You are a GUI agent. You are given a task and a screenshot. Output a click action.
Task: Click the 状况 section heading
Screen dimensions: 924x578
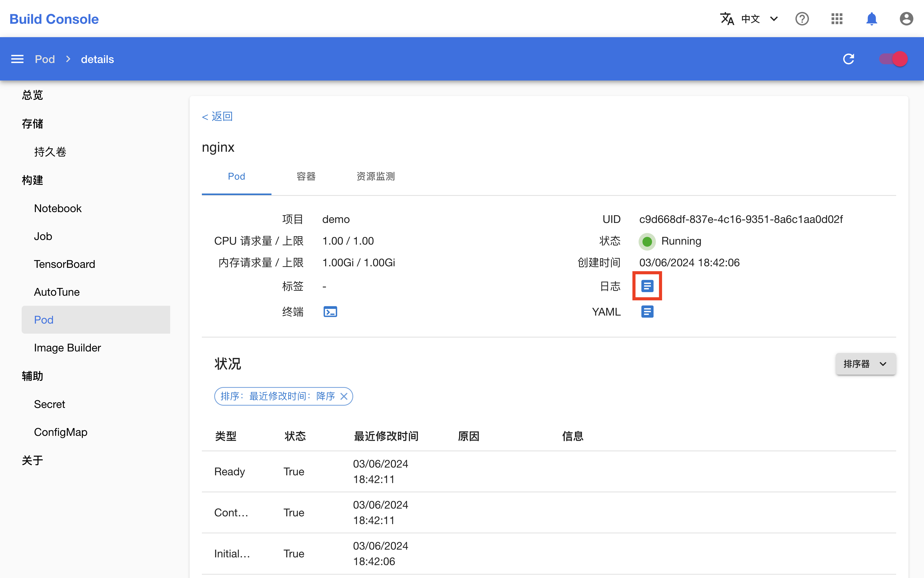[228, 364]
